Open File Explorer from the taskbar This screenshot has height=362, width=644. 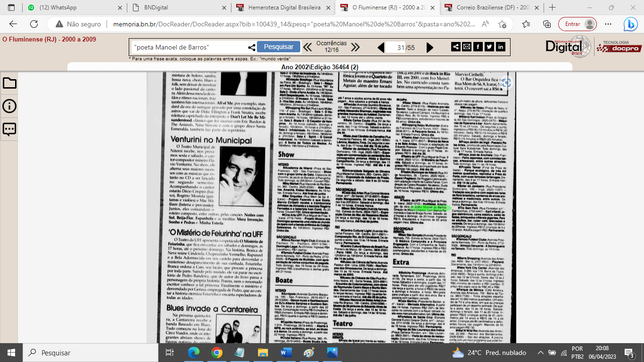(x=263, y=353)
